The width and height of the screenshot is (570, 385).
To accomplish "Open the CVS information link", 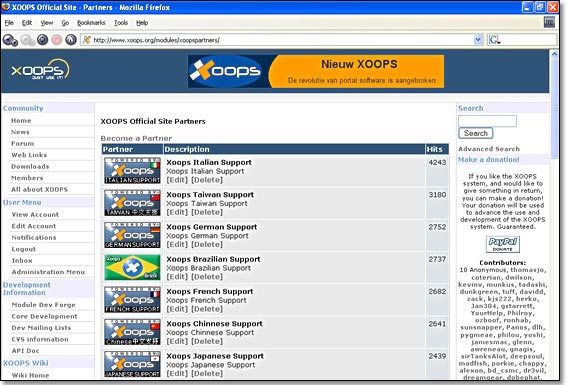I will click(40, 340).
